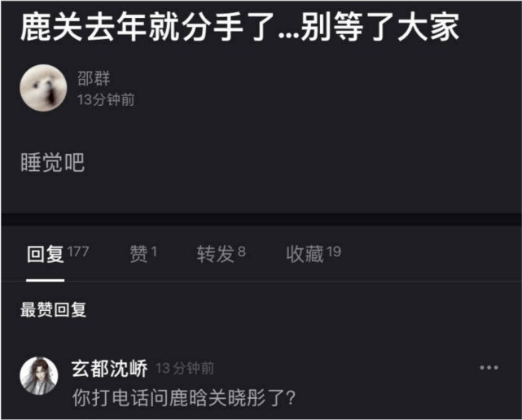Screen dimensions: 522x420
Task: Tap the post body text 睡觉吧
Action: pyautogui.click(x=53, y=163)
